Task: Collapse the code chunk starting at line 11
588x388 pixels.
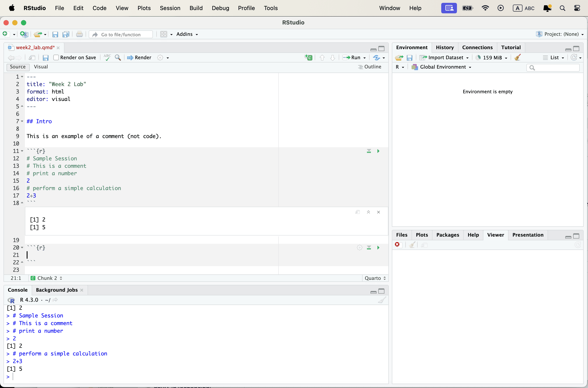Action: click(22, 151)
